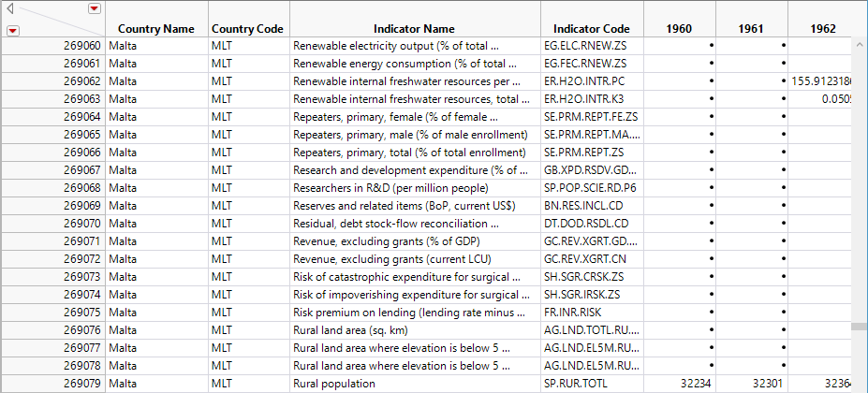
Task: Click the Renewable energy consumption cell
Action: [x=415, y=64]
